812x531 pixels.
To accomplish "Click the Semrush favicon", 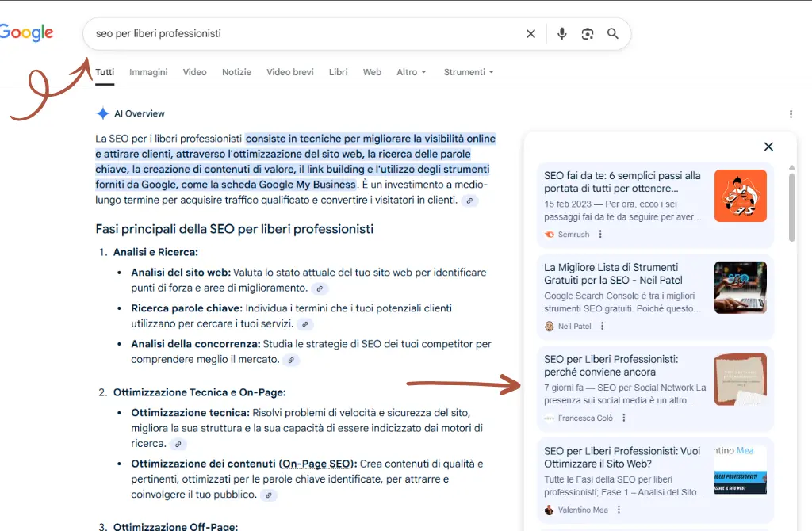I will pos(549,235).
